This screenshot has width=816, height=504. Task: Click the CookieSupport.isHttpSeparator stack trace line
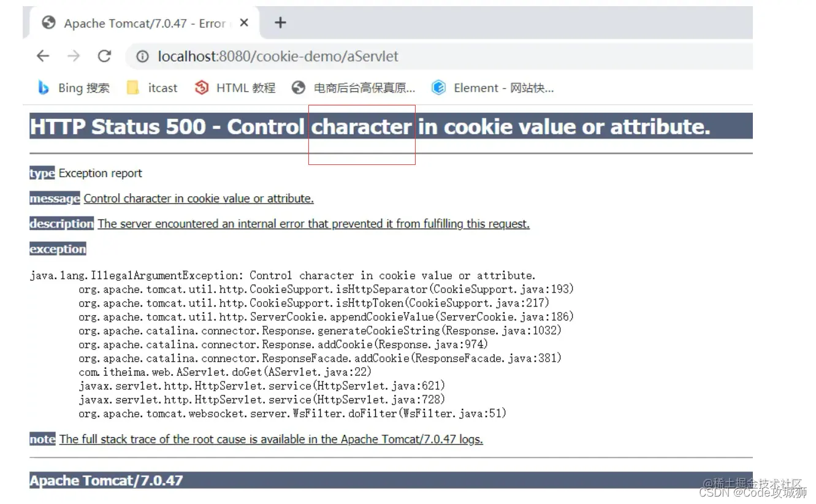(326, 289)
